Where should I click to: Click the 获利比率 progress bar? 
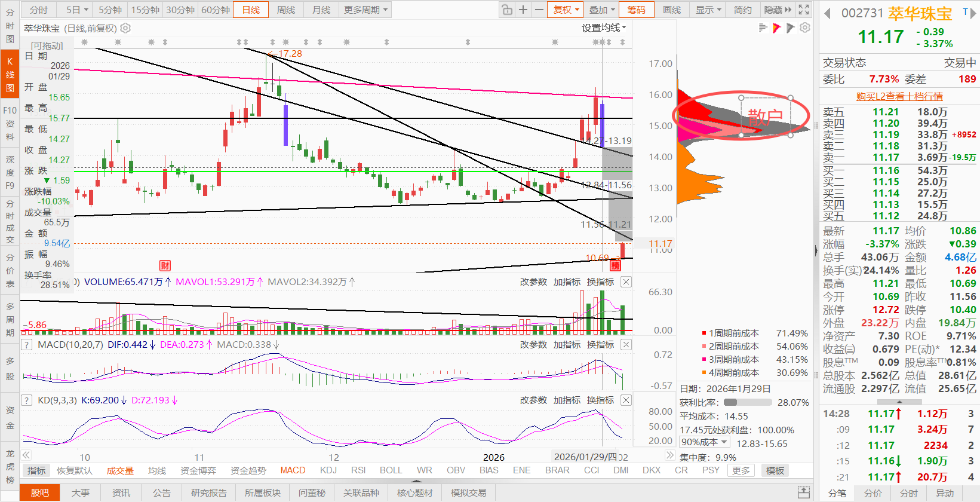coord(747,402)
